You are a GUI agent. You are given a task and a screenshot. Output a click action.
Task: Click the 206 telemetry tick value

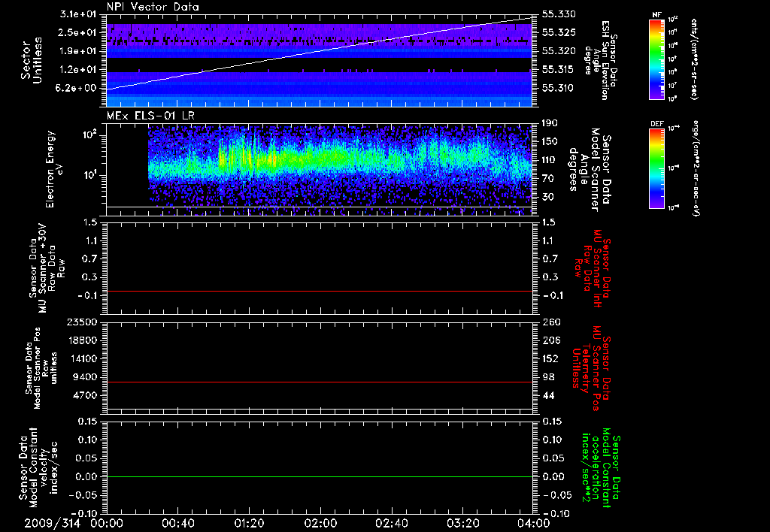[x=550, y=340]
